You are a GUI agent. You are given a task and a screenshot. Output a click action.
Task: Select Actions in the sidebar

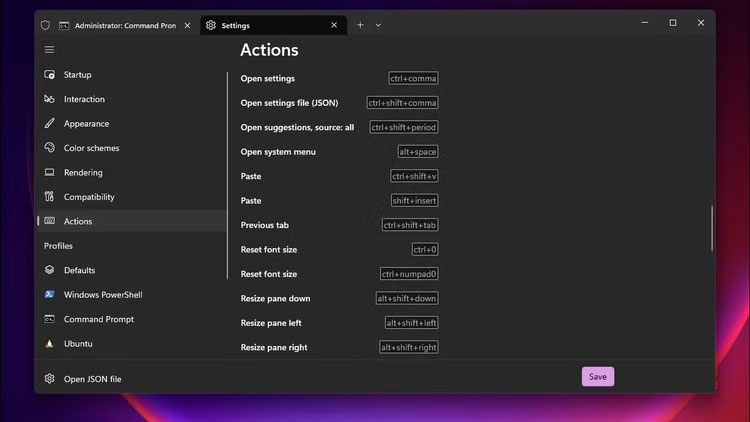point(132,221)
